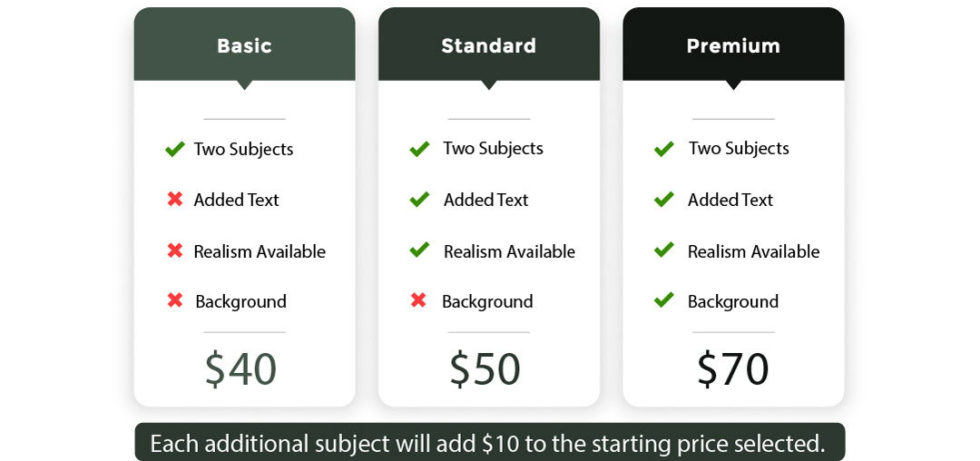Screen dimensions: 980x461
Task: Click Realism Available text in Standard card
Action: click(x=509, y=251)
